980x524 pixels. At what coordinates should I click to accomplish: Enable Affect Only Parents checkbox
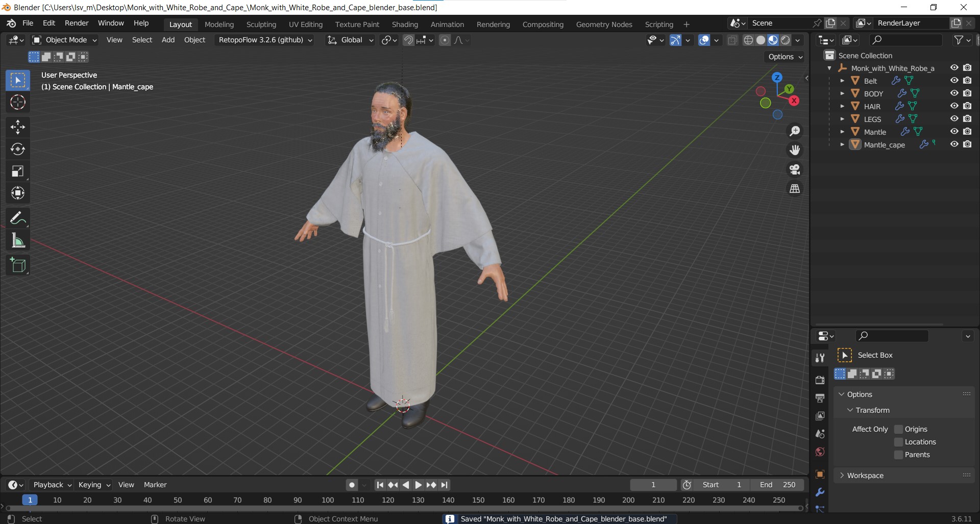899,455
